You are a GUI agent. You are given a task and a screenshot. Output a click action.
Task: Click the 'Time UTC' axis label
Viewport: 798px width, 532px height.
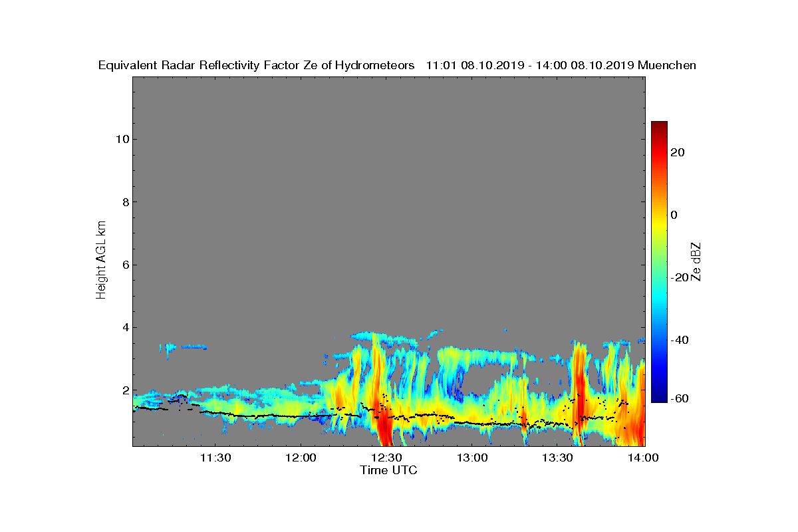click(389, 470)
